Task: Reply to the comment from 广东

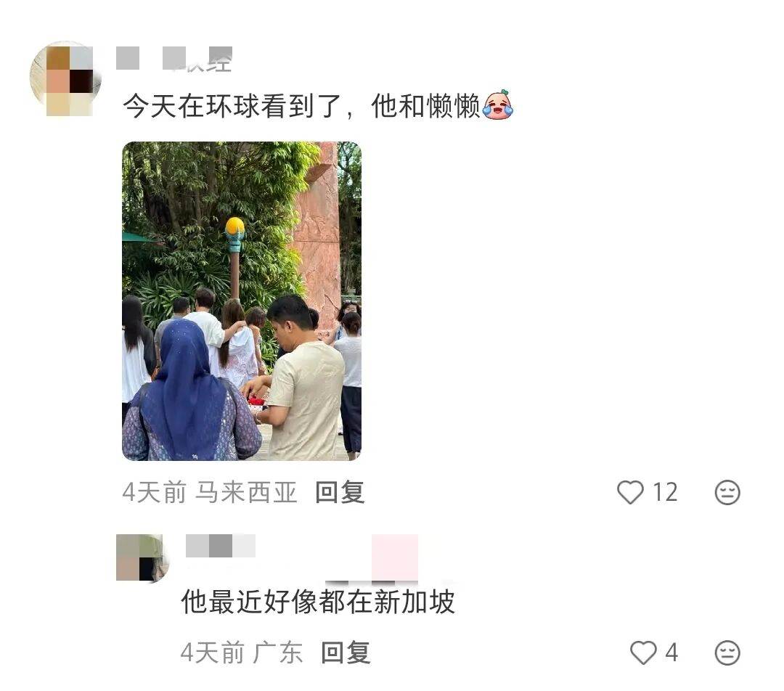Action: (346, 653)
